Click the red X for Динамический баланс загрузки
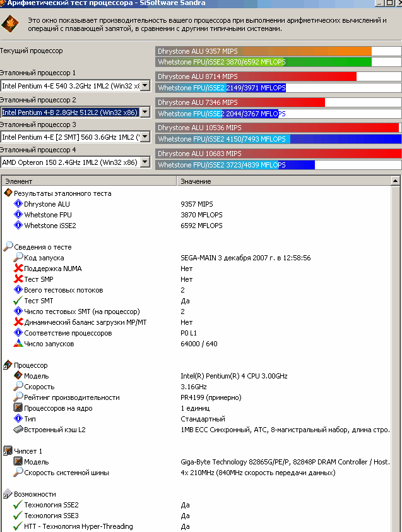This screenshot has width=402, height=532. click(18, 322)
